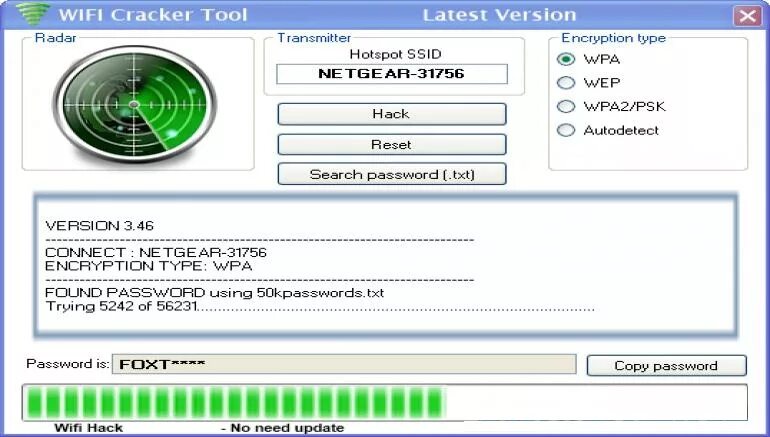Click the green progress bar

pyautogui.click(x=385, y=403)
